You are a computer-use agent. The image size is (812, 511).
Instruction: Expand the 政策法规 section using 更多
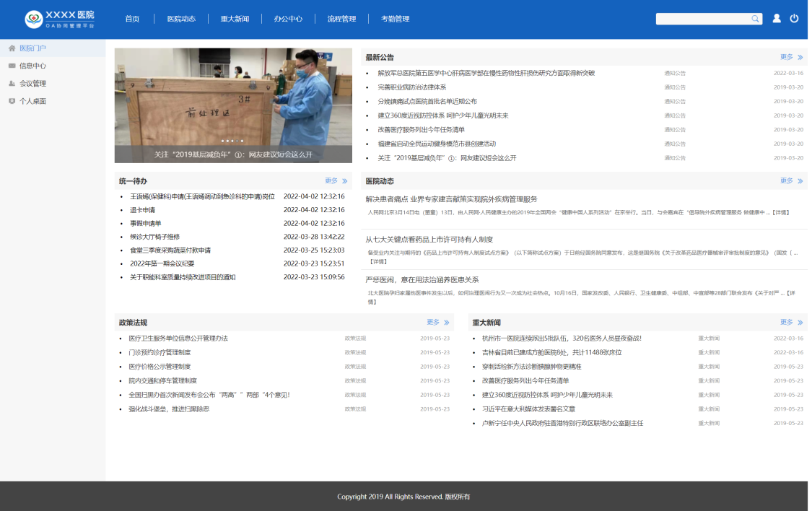(437, 323)
